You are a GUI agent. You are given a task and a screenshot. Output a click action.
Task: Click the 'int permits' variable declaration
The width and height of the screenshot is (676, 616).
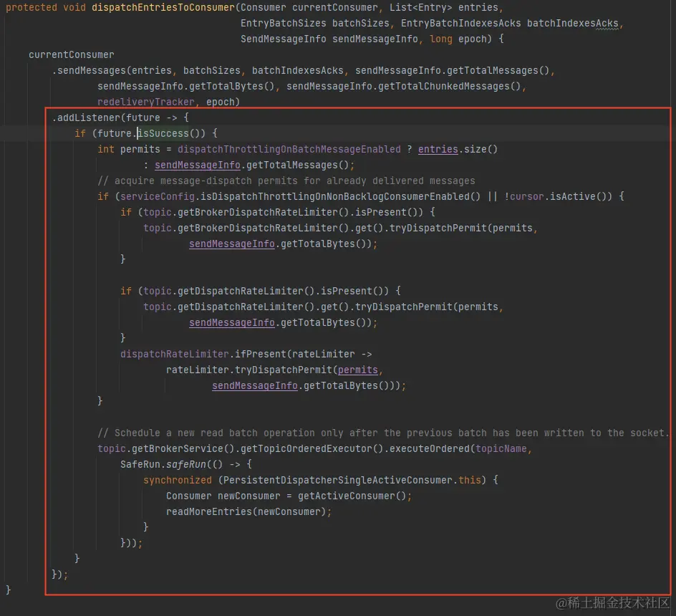[128, 149]
